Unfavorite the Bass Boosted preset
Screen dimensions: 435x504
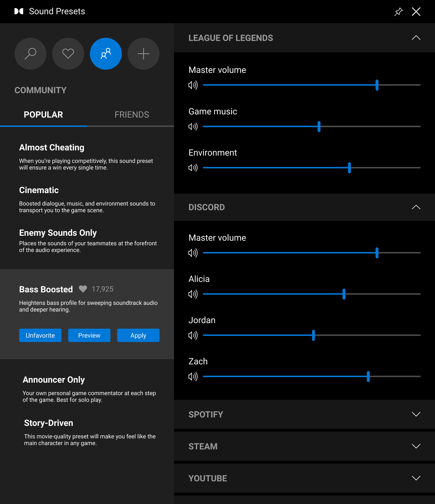[x=40, y=335]
